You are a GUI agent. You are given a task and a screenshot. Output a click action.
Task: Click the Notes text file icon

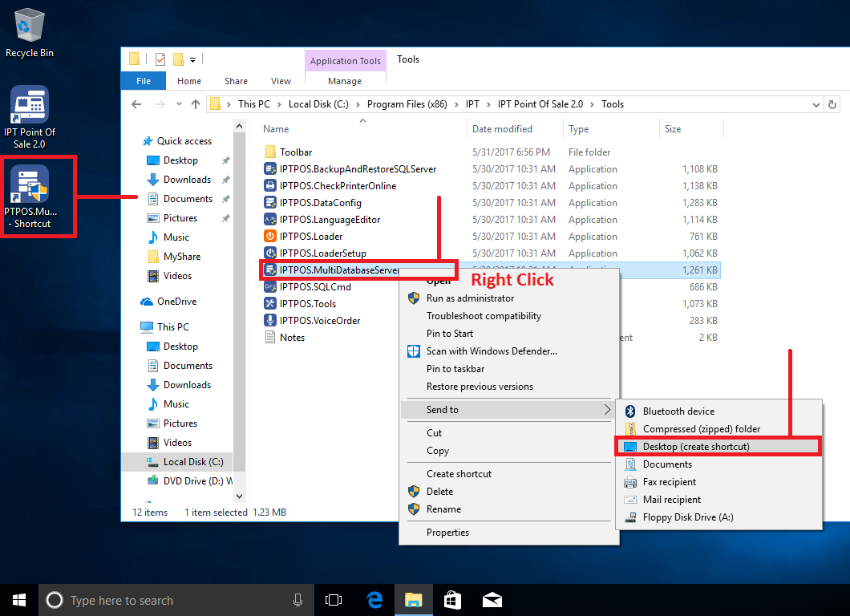point(270,338)
